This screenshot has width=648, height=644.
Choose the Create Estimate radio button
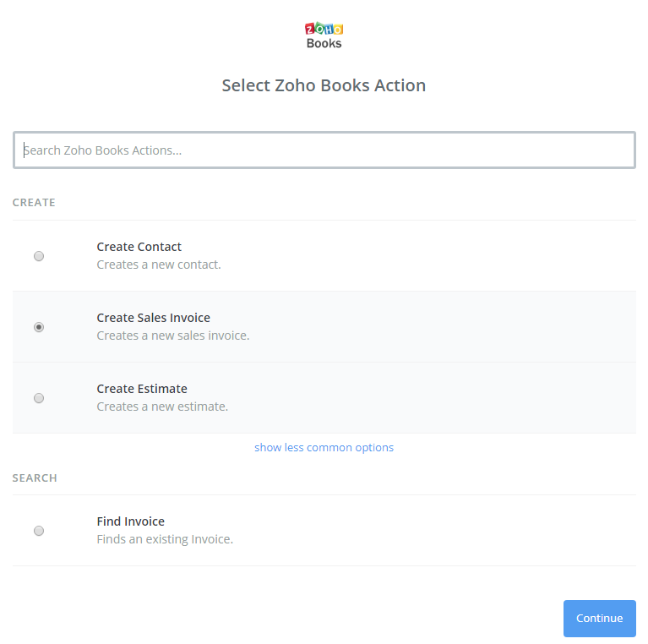click(39, 398)
